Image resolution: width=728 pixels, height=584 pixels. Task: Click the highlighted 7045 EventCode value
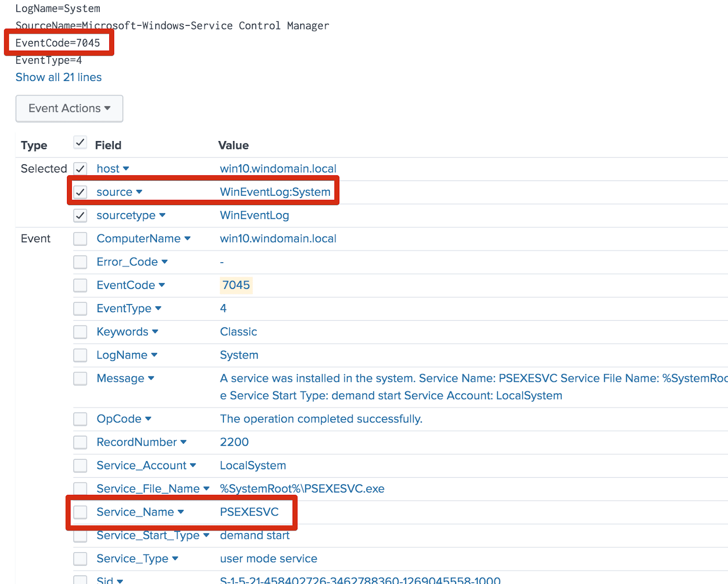pos(236,285)
